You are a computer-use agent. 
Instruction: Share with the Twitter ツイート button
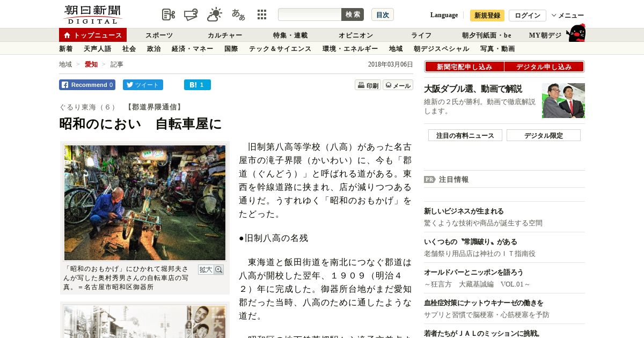point(143,85)
